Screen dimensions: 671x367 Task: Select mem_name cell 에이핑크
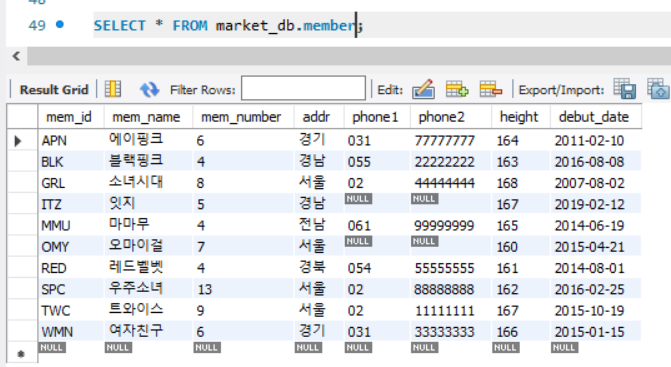click(x=148, y=140)
